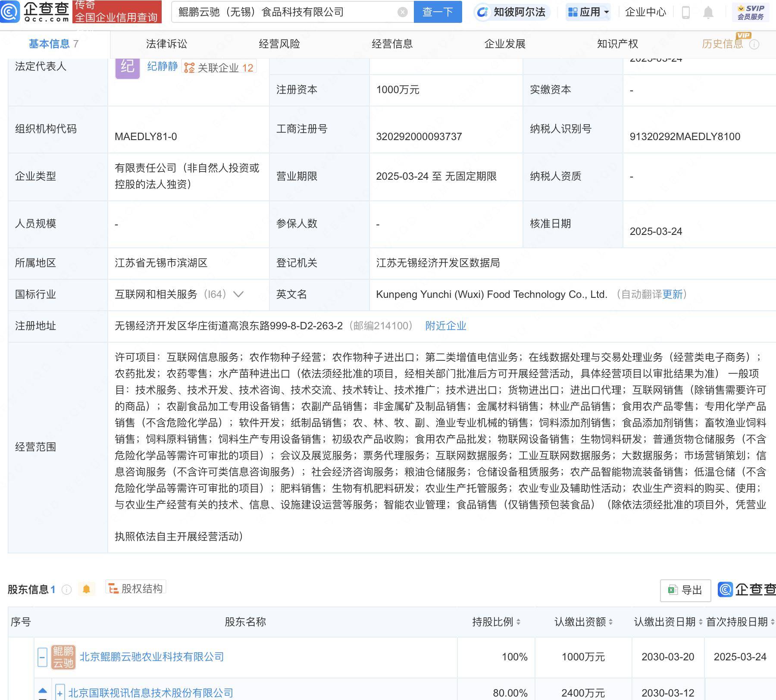Switch to 历史信息 VIP tab
The width and height of the screenshot is (776, 700).
click(x=723, y=44)
